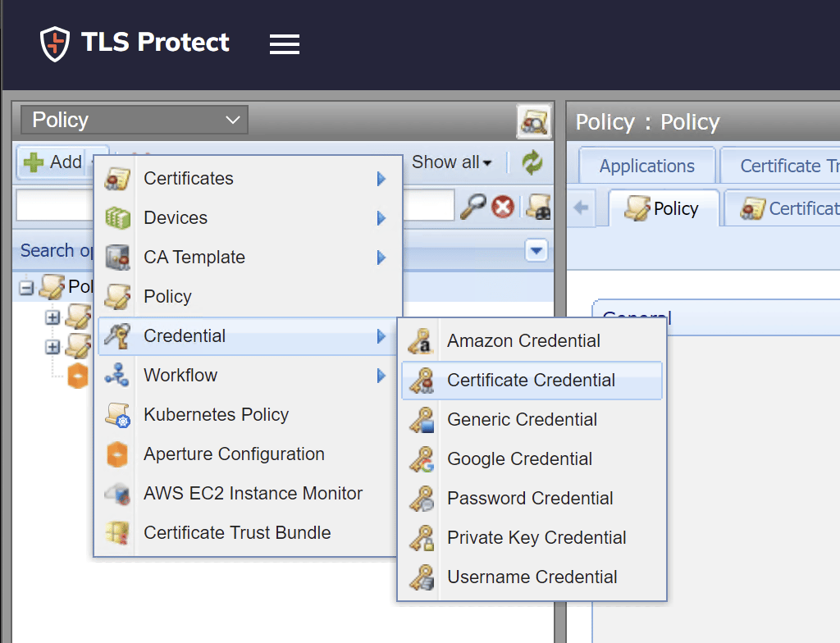Click the left tab-scroll arrow
840x643 pixels.
582,207
